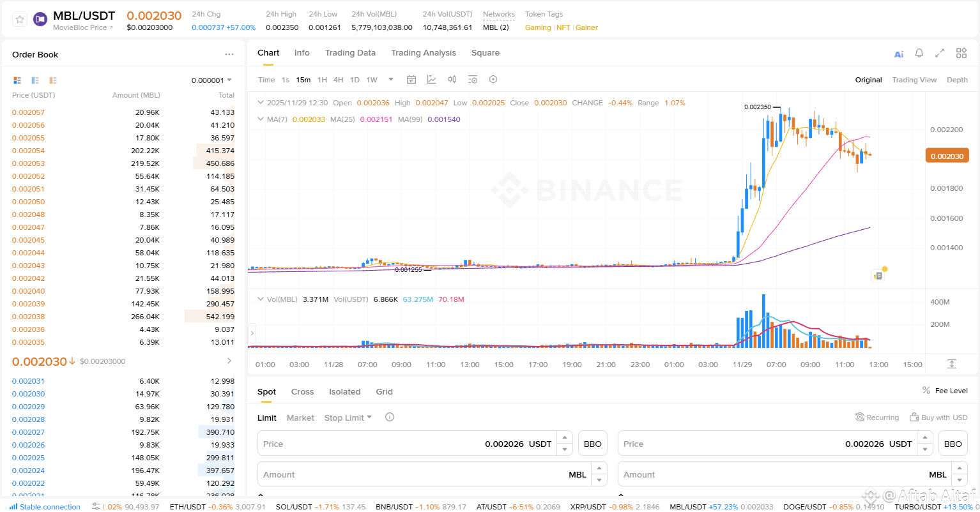Expand the chart to fullscreen
This screenshot has height=512, width=980.
pos(940,53)
